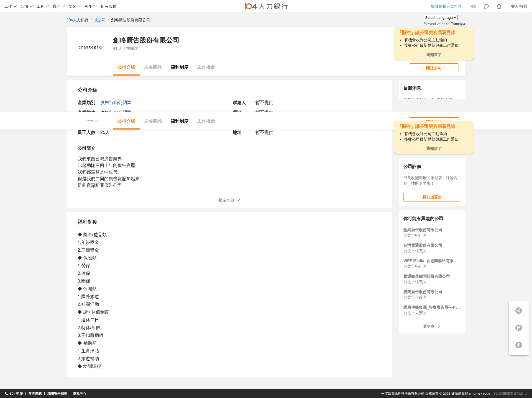This screenshot has width=532, height=398.
Task: Open 電通商業顧問股份有限公司
Action: point(427,276)
